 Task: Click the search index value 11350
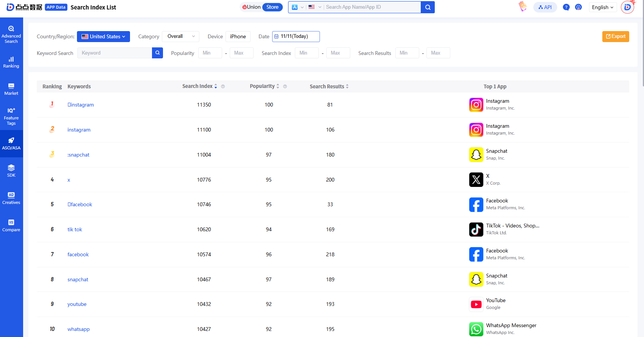coord(204,105)
